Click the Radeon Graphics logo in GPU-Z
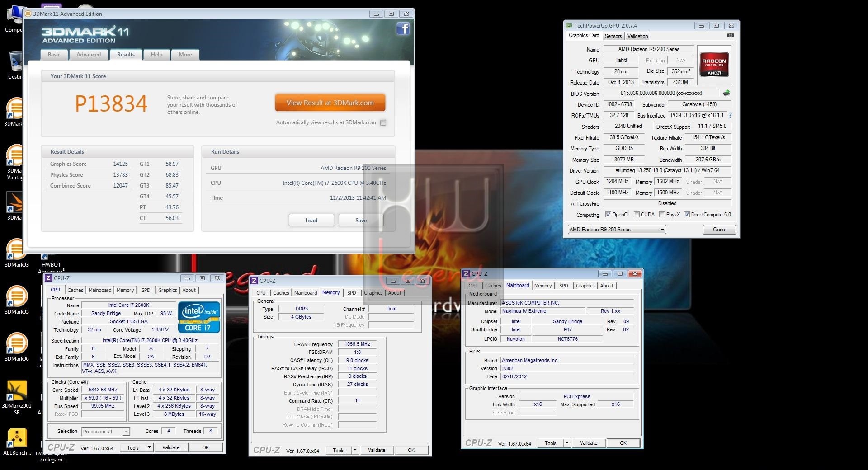This screenshot has height=470, width=868. pyautogui.click(x=714, y=66)
